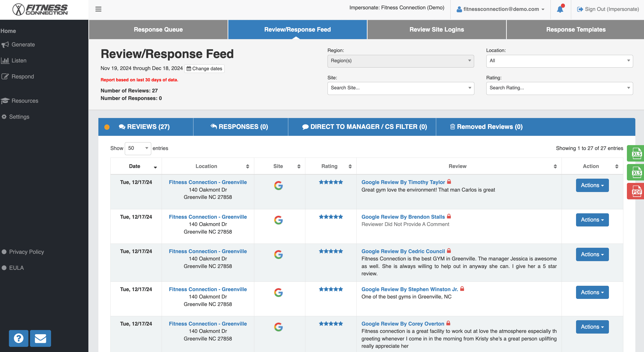This screenshot has height=352, width=644.
Task: Select Listen in the sidebar
Action: [x=19, y=60]
